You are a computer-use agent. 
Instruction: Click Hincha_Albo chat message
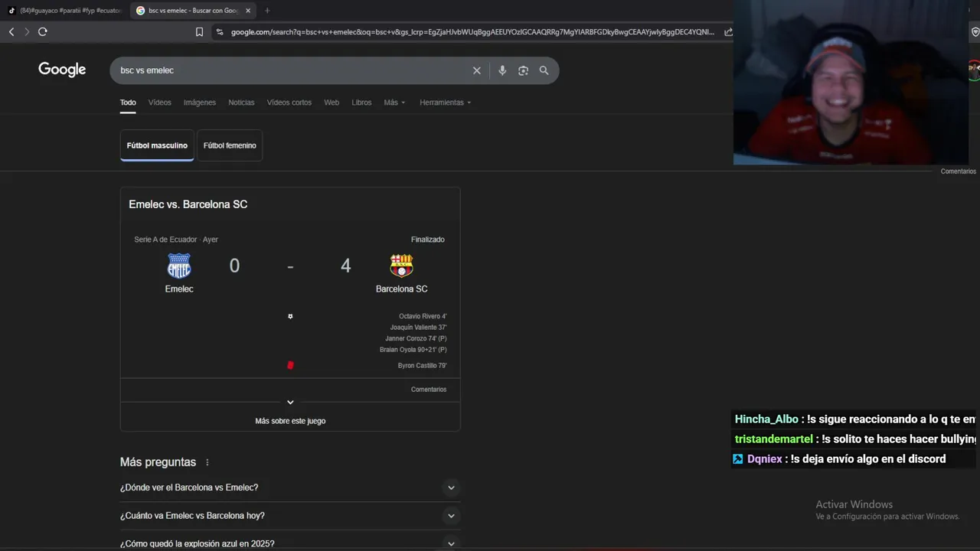855,419
